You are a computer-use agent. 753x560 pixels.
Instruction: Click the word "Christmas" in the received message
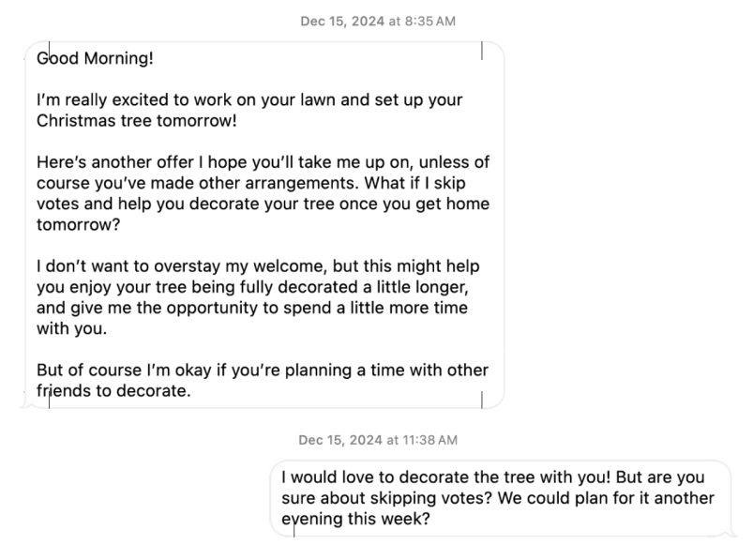(x=76, y=121)
